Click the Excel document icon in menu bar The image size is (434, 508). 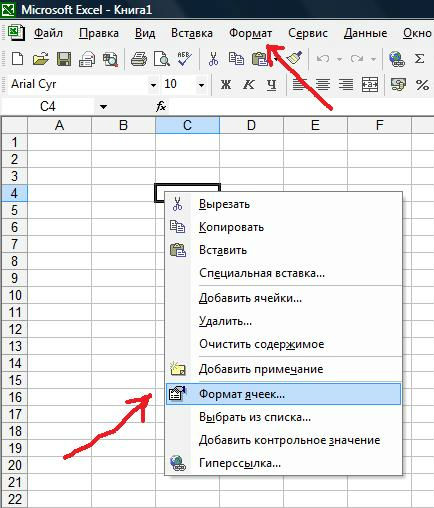16,33
